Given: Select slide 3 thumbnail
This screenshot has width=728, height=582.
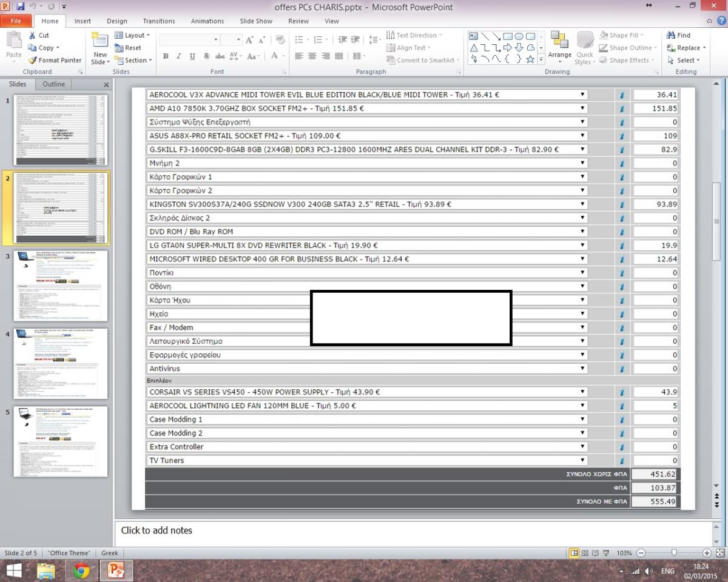Looking at the screenshot, I should 61,286.
